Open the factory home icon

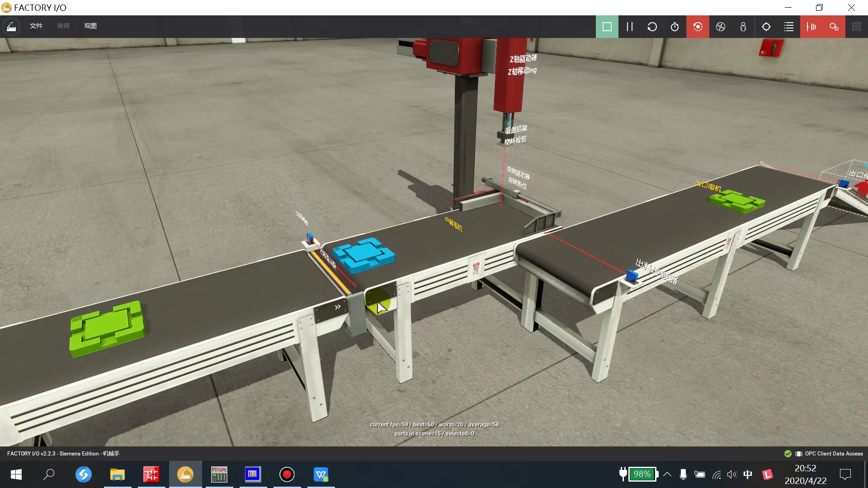(11, 27)
